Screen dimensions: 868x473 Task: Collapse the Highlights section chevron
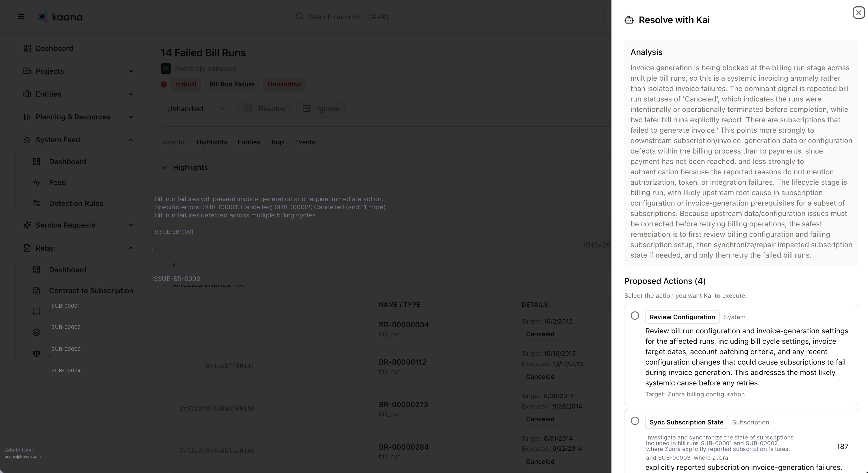coord(164,168)
